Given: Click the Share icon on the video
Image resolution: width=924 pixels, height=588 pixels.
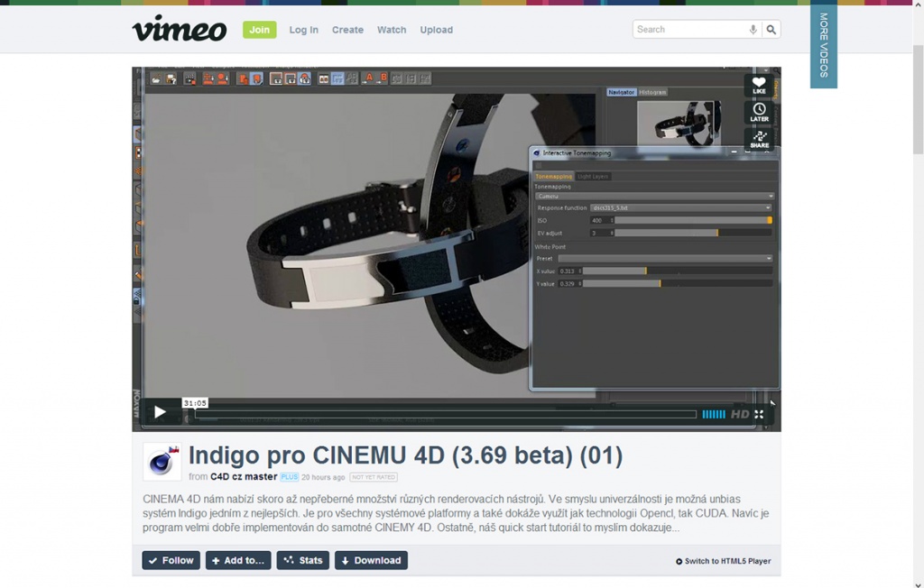Looking at the screenshot, I should pyautogui.click(x=759, y=139).
